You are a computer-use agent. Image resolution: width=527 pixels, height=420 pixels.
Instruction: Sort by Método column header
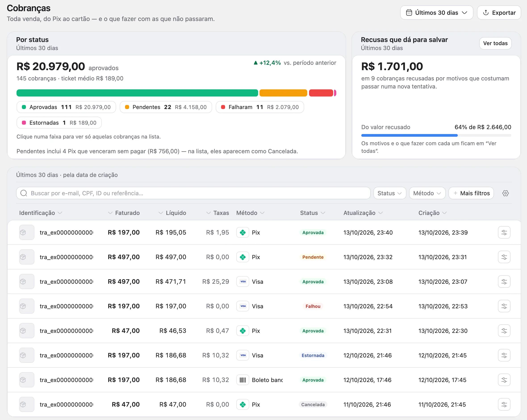click(250, 213)
